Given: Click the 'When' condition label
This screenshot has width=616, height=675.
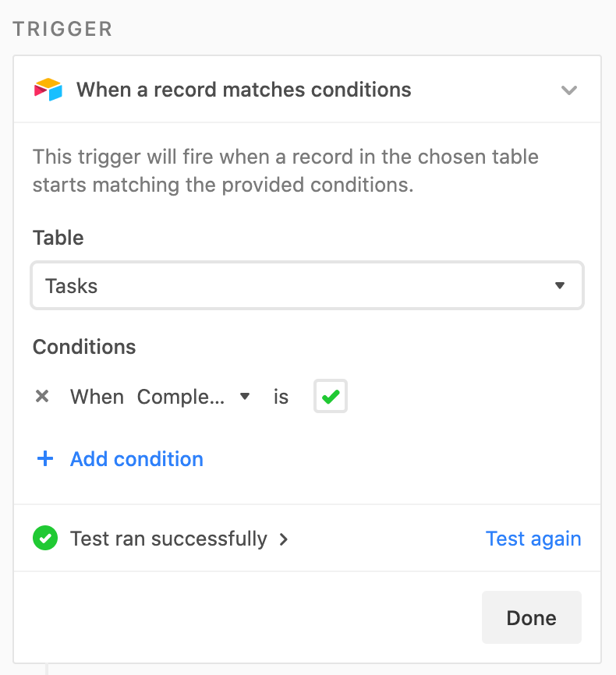Looking at the screenshot, I should click(97, 397).
